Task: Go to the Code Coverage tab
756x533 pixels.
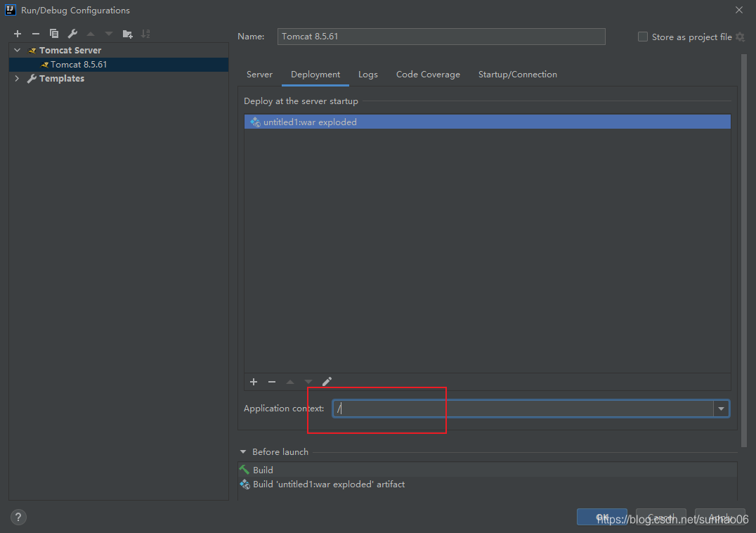Action: pos(428,75)
